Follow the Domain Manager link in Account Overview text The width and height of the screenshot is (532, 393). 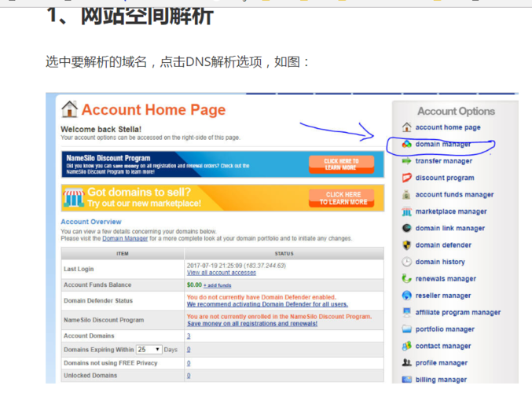point(125,239)
